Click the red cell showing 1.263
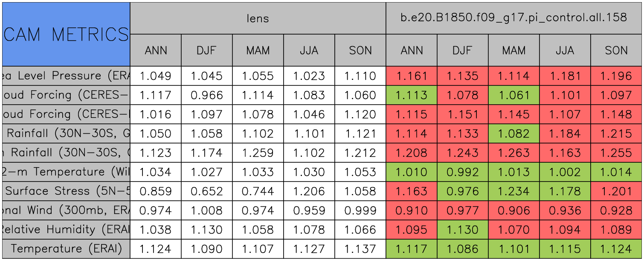The width and height of the screenshot is (644, 261). coord(513,152)
